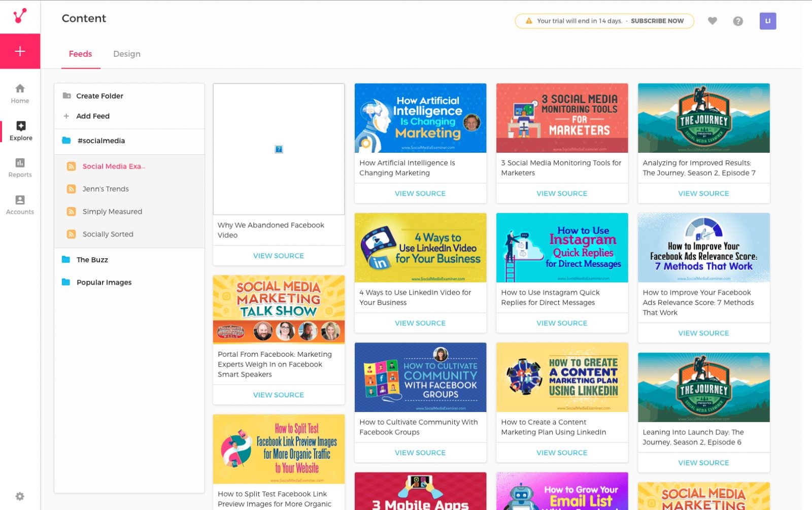This screenshot has width=812, height=510.
Task: View source for 3 Social Media Monitoring Tools
Action: click(x=562, y=193)
